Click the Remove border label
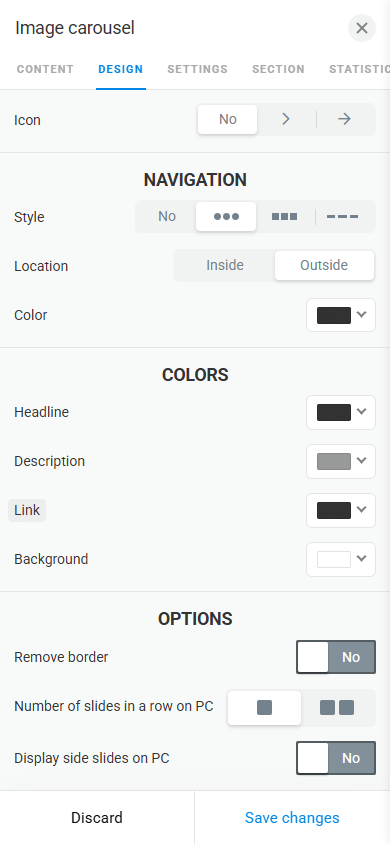Image resolution: width=390 pixels, height=844 pixels. (x=61, y=657)
